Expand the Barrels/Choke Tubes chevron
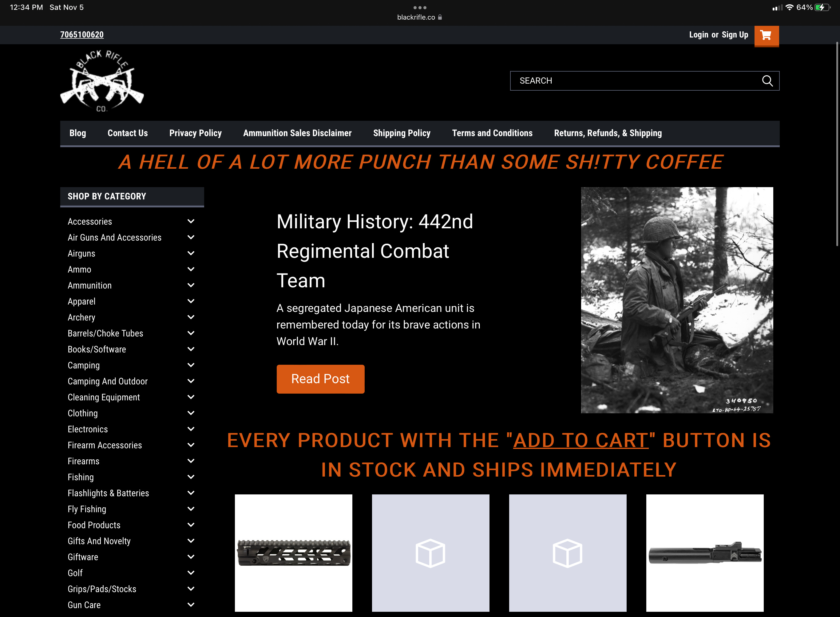The height and width of the screenshot is (617, 840). coord(191,333)
